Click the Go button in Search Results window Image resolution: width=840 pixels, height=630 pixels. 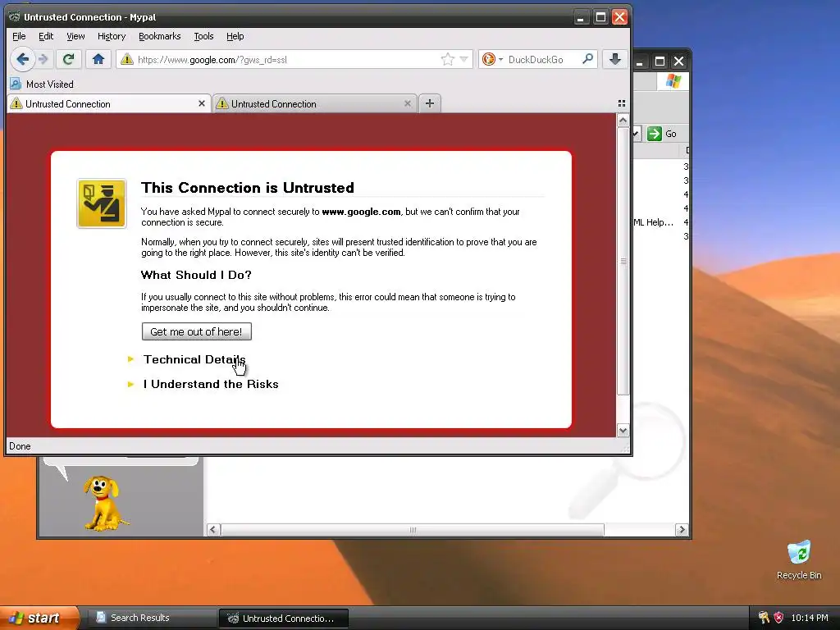(662, 134)
